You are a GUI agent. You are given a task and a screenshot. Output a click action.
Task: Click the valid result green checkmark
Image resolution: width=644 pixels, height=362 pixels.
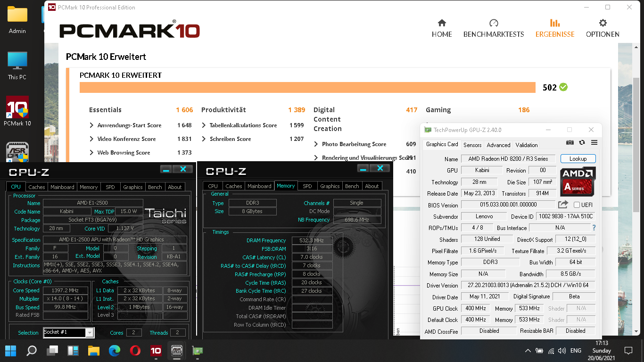(563, 87)
